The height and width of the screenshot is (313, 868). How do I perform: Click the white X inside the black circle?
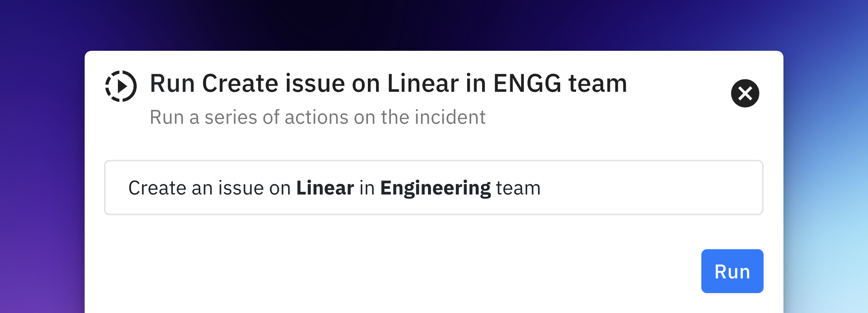745,93
